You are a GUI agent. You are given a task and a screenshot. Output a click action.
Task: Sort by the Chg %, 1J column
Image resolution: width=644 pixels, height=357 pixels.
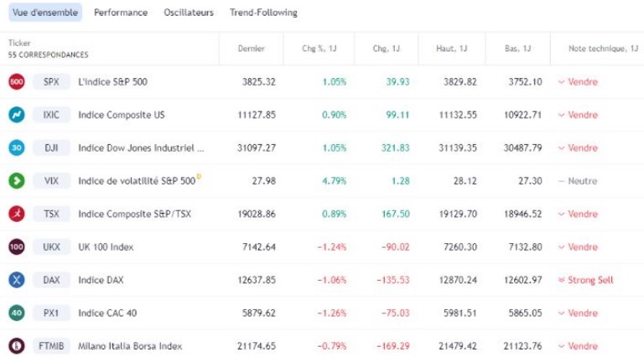tap(319, 48)
